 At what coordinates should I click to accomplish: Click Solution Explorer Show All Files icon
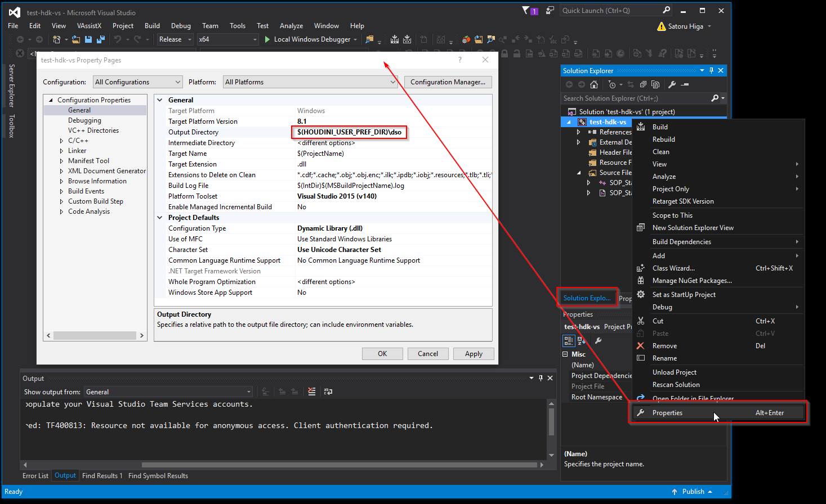(x=655, y=84)
